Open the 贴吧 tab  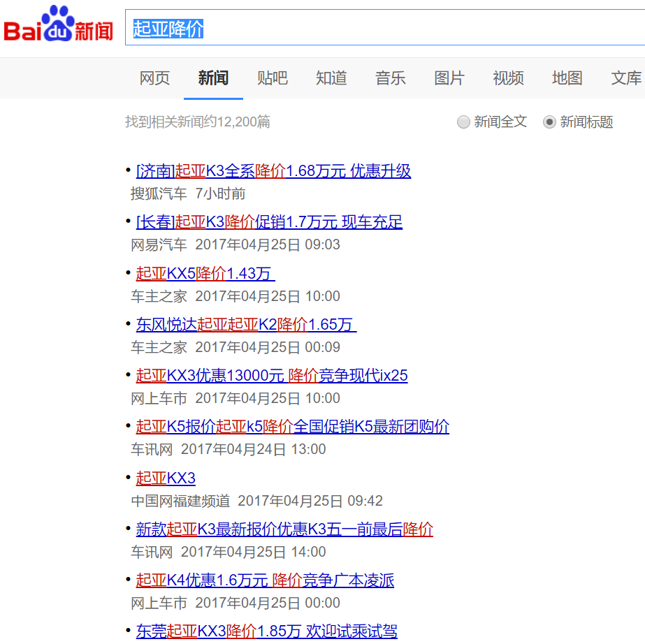click(272, 78)
